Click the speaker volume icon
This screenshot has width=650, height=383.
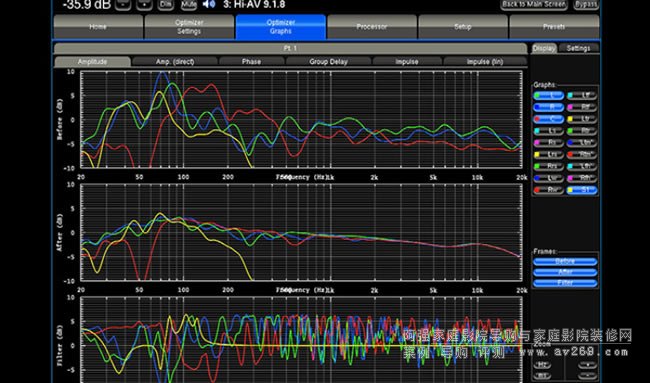[209, 4]
